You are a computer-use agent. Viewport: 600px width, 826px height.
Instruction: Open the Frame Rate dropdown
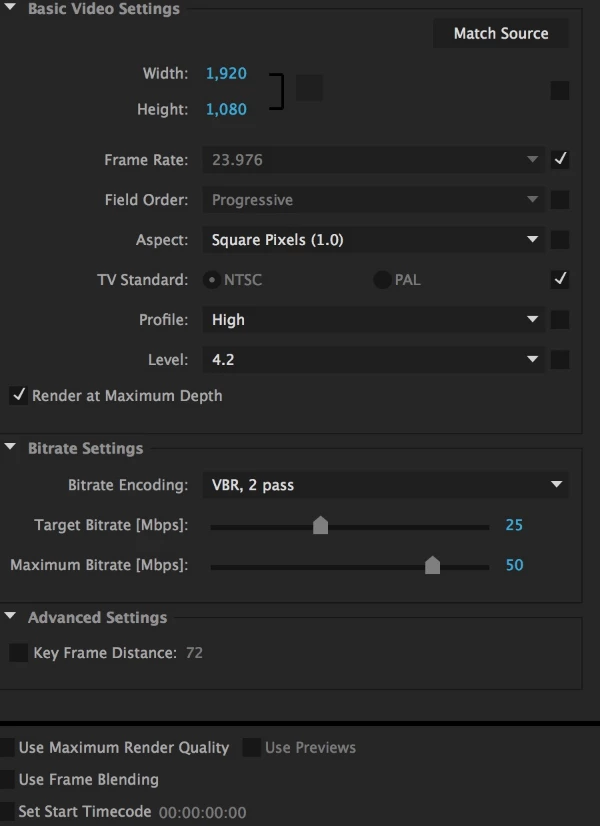[x=373, y=160]
